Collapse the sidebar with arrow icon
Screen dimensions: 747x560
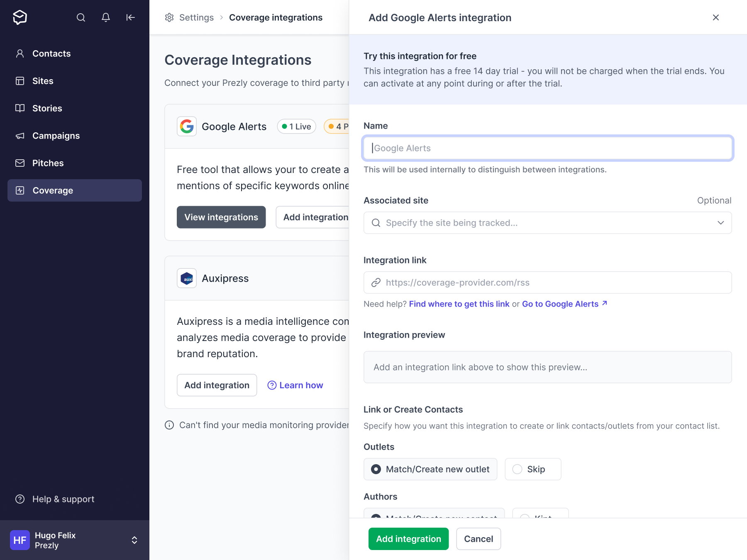pyautogui.click(x=131, y=17)
